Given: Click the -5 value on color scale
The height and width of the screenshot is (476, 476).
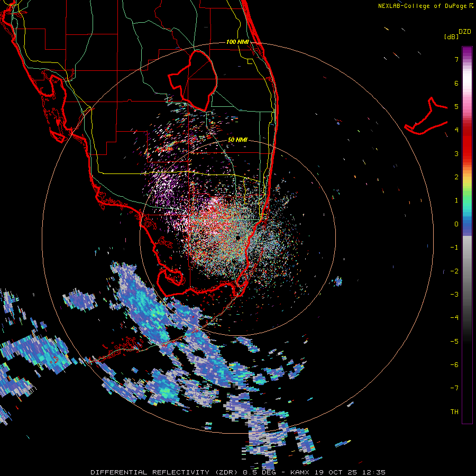Looking at the screenshot, I should pos(454,341).
